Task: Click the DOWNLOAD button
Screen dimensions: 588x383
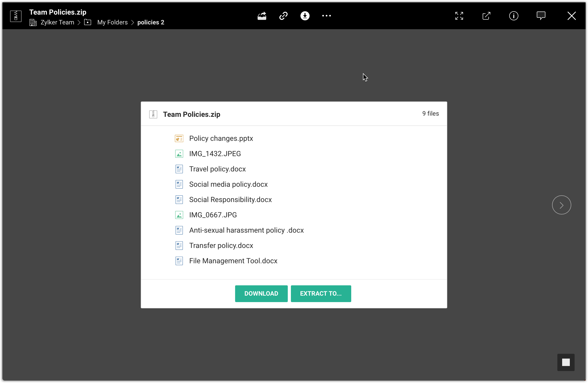Action: [261, 293]
